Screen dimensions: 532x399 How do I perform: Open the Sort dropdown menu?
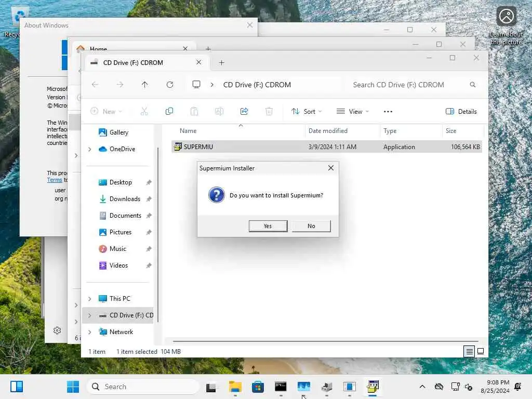click(x=307, y=111)
